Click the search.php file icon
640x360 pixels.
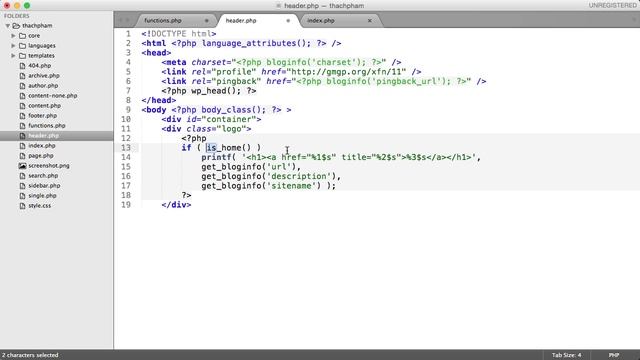[22, 176]
